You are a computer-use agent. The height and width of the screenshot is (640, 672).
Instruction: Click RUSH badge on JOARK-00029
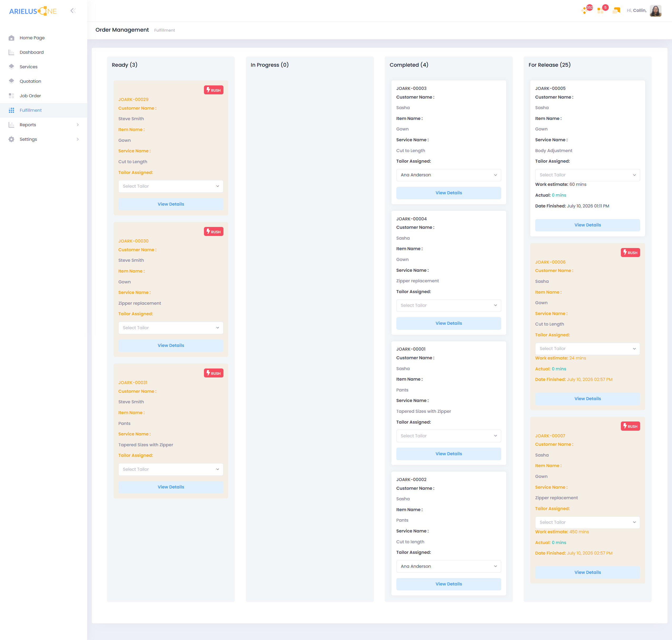coord(213,90)
